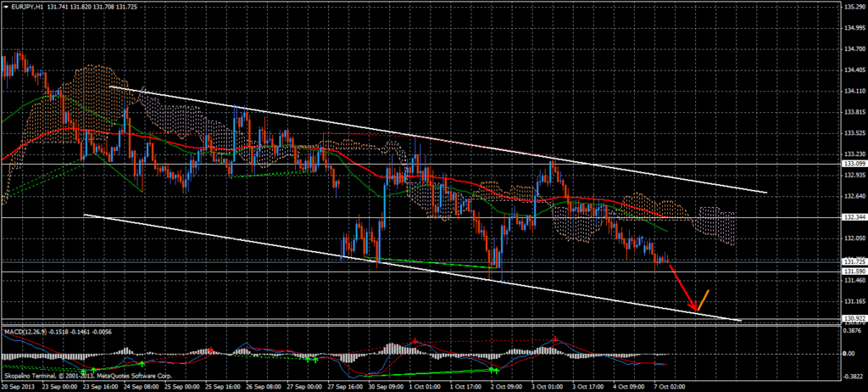Click the 132.344 horizontal line price tag
Image resolution: width=868 pixels, height=392 pixels.
854,217
